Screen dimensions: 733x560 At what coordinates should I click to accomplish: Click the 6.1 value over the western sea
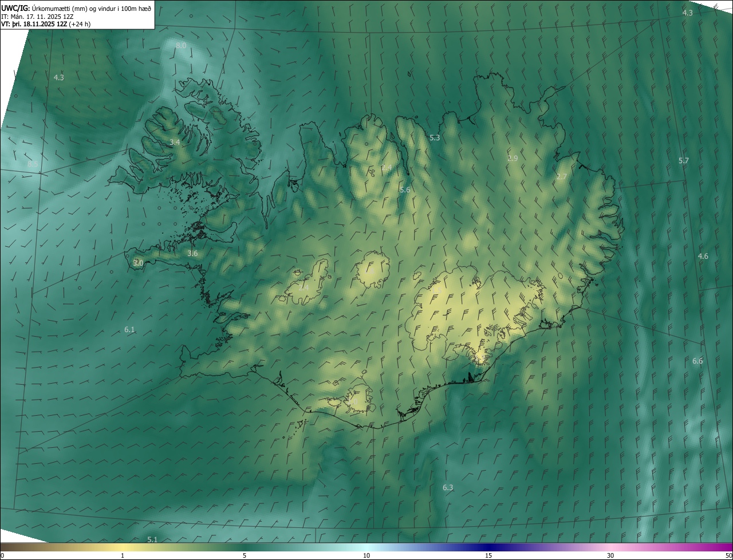click(x=129, y=329)
